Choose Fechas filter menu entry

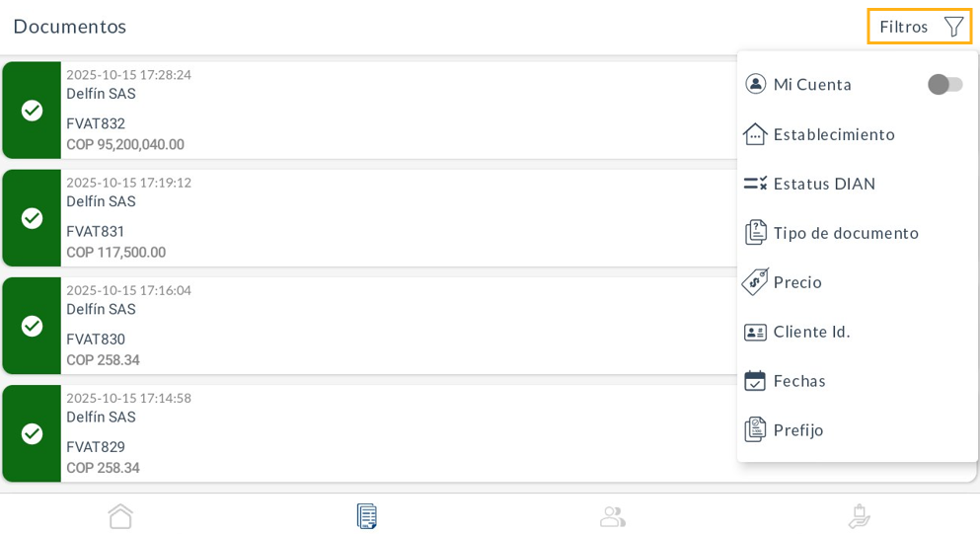(x=799, y=381)
